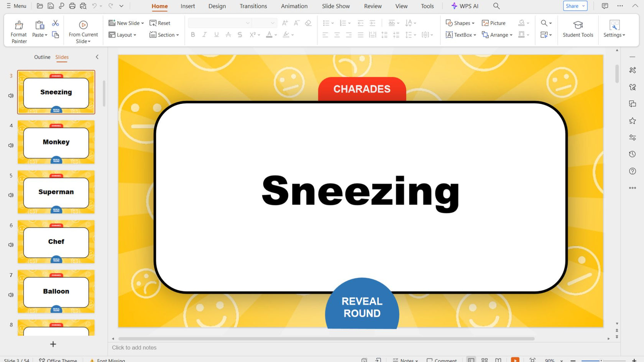Open the Help panel on right sidebar
This screenshot has height=362, width=644.
point(632,171)
